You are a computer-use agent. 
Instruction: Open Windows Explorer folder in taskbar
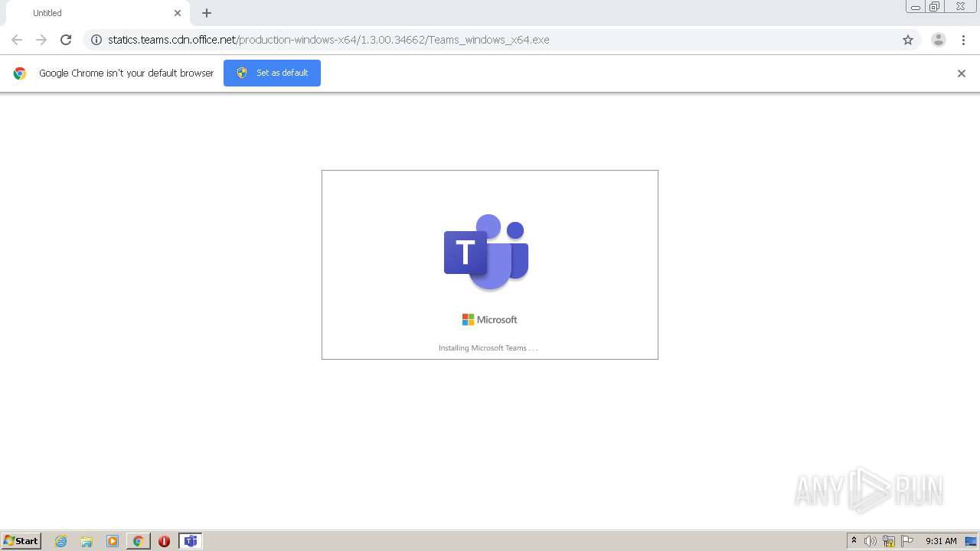[87, 541]
